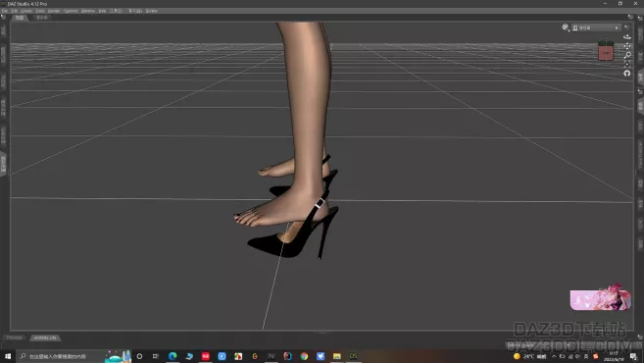This screenshot has height=363, width=644.
Task: Open Google Chrome from the taskbar
Action: (x=304, y=356)
